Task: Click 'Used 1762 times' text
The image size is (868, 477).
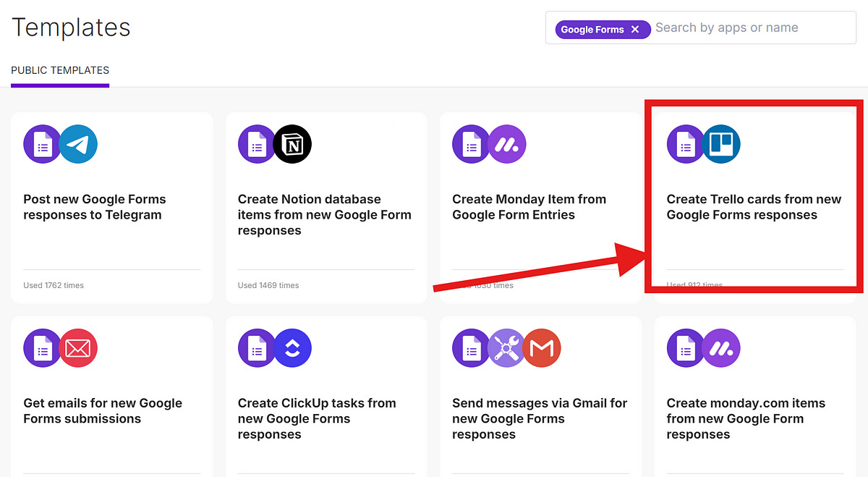Action: (54, 285)
